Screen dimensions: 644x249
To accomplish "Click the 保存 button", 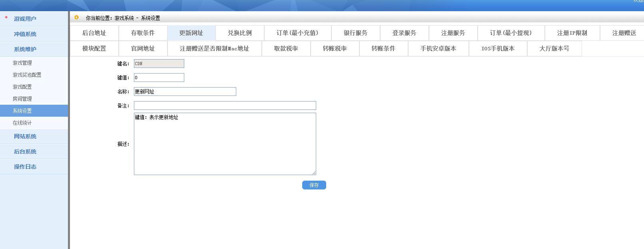I will pyautogui.click(x=314, y=185).
